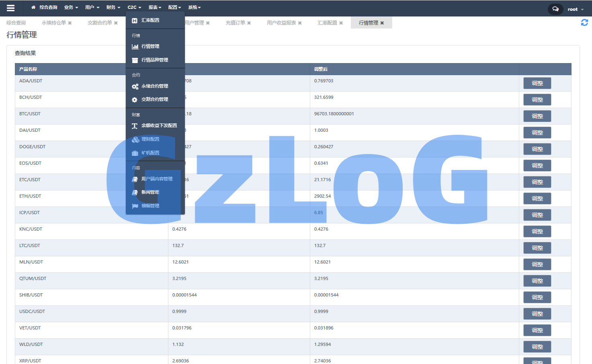Click 调整 button for ADA/USDT
This screenshot has width=592, height=364.
tap(537, 83)
